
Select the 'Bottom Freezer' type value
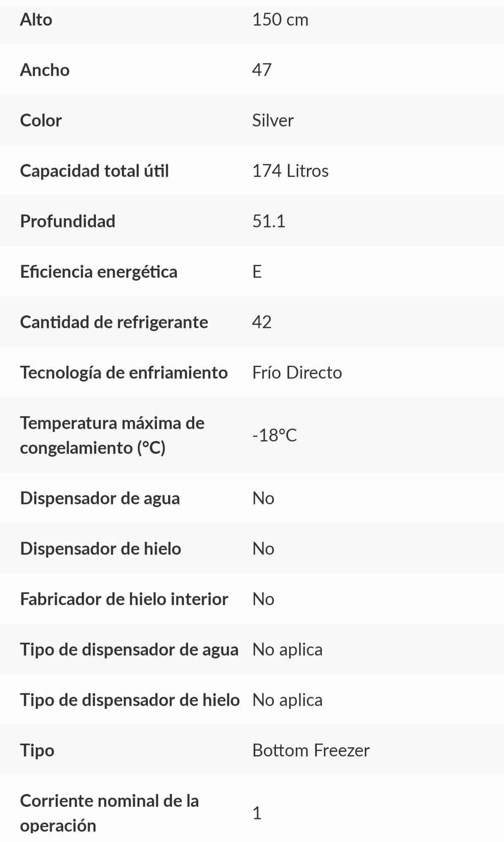[x=311, y=751]
